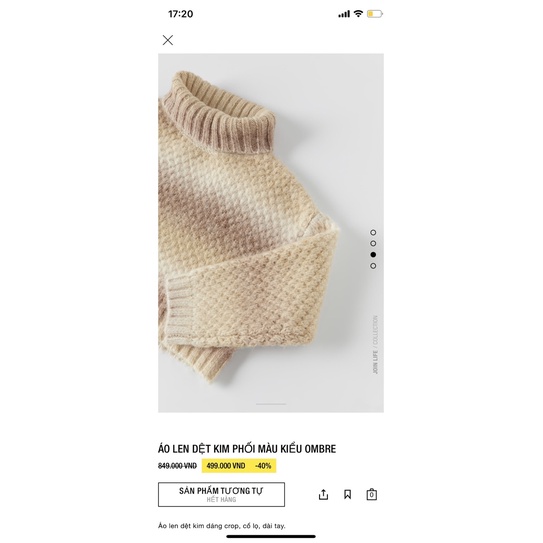Tap the cellular signal bars icon
Viewport: 543px width, 543px height.
click(344, 14)
